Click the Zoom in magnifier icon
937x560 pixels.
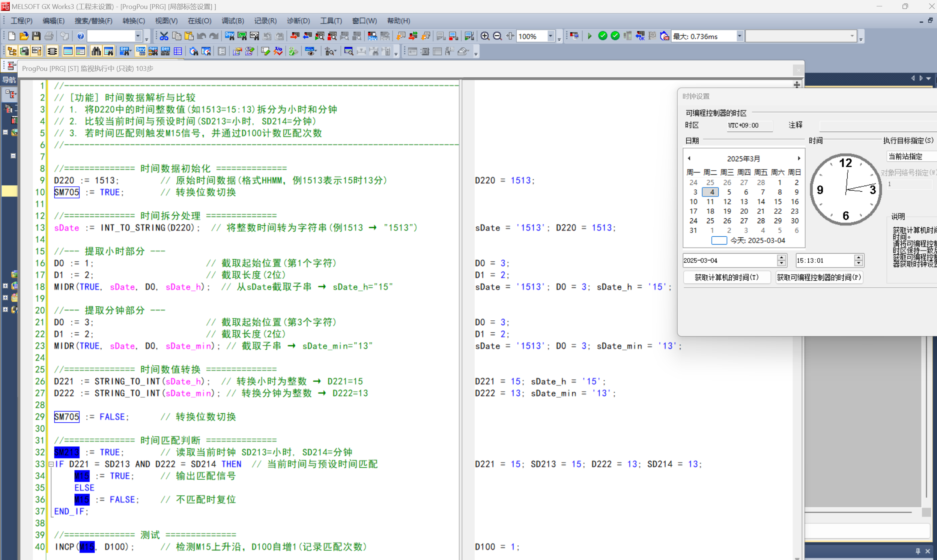click(x=485, y=36)
